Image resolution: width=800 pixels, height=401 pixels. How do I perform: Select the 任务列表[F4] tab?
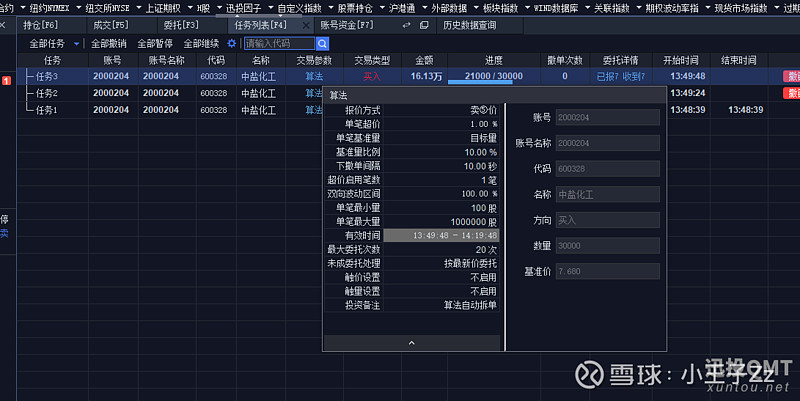(261, 25)
